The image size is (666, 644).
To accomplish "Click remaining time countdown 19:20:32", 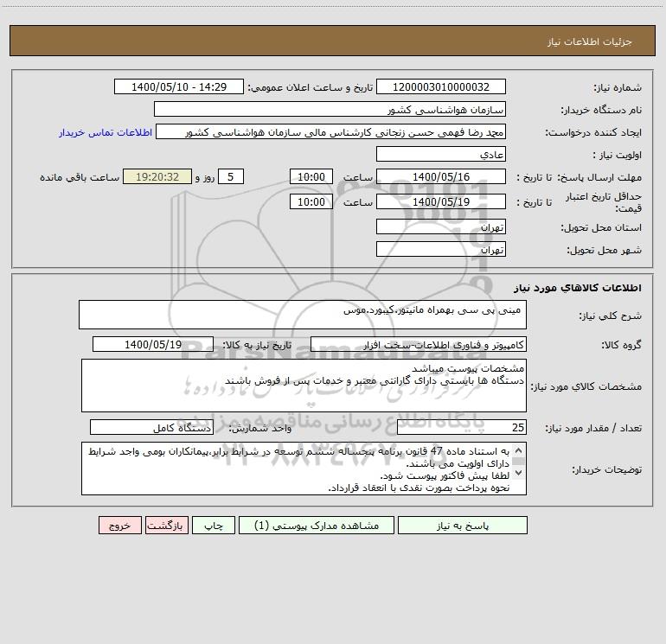I will click(157, 177).
